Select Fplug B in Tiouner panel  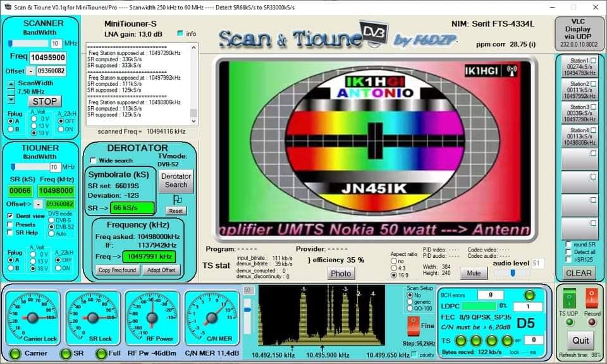tap(11, 268)
